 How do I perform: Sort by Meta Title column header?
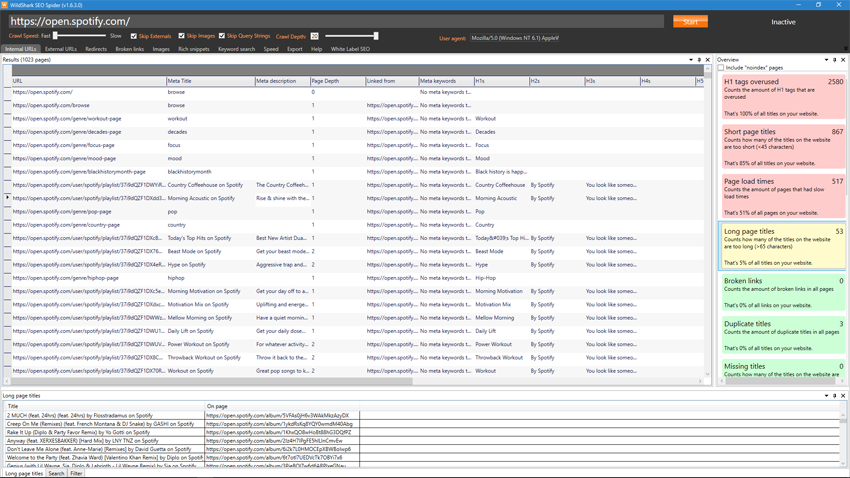210,81
